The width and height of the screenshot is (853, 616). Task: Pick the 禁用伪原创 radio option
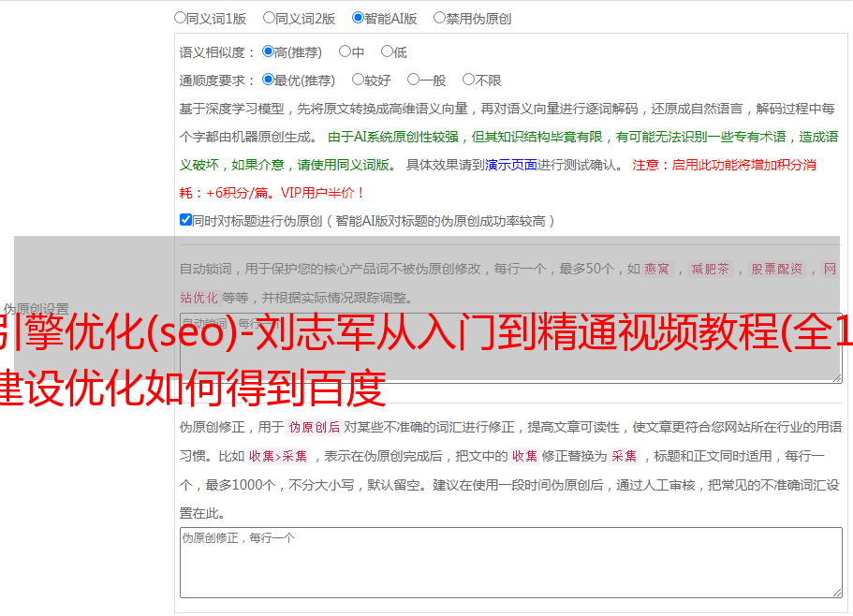[x=439, y=18]
